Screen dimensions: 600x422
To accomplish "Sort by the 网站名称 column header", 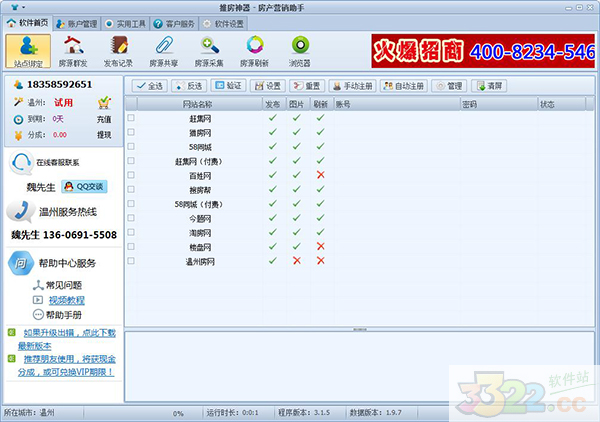I will click(199, 104).
